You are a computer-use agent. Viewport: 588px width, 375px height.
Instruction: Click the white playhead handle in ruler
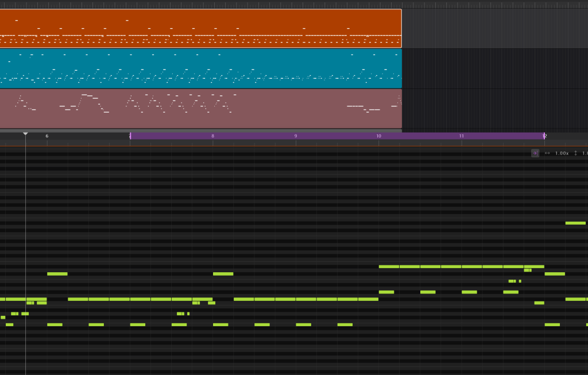point(25,134)
